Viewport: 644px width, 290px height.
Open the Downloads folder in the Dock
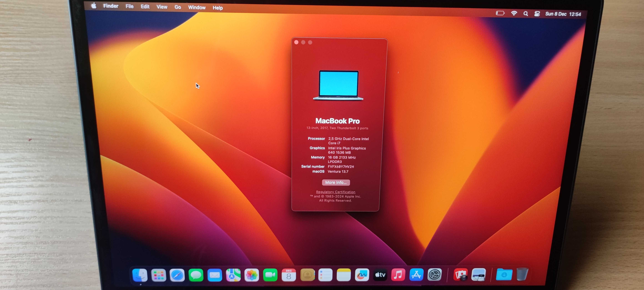point(504,275)
